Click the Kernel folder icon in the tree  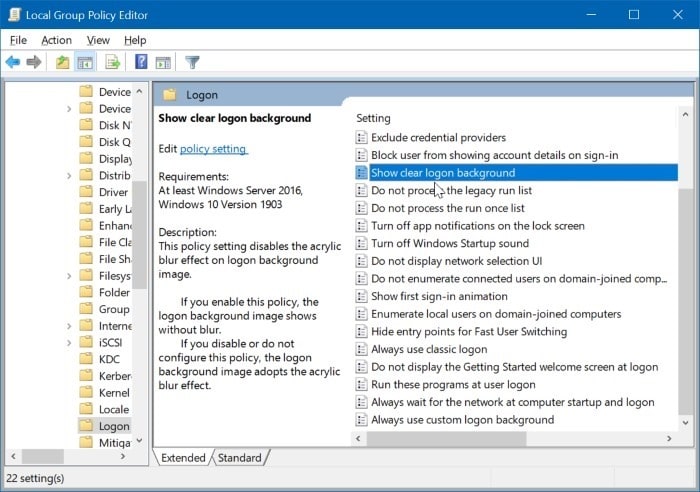(86, 392)
